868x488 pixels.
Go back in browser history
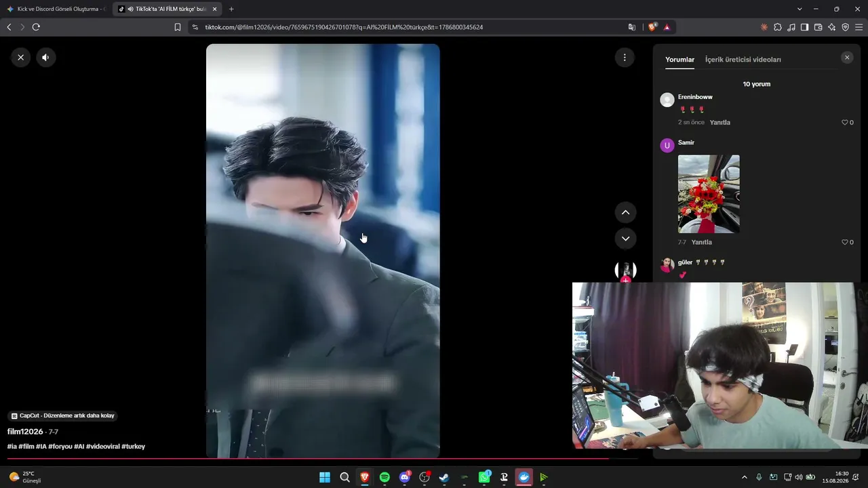tap(9, 27)
